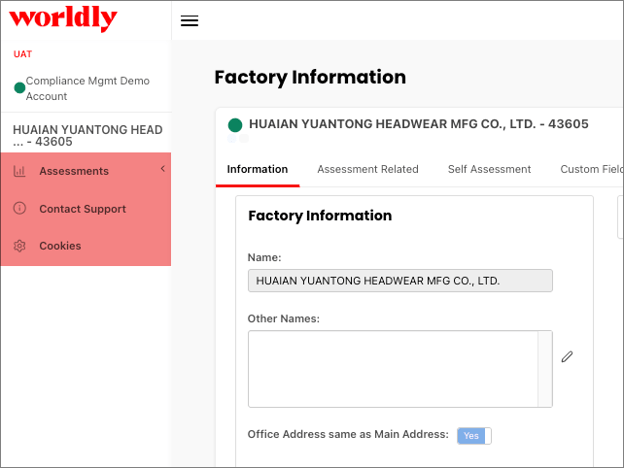Screen dimensions: 624x468
Task: Open the Self Assessment tab
Action: [x=489, y=169]
